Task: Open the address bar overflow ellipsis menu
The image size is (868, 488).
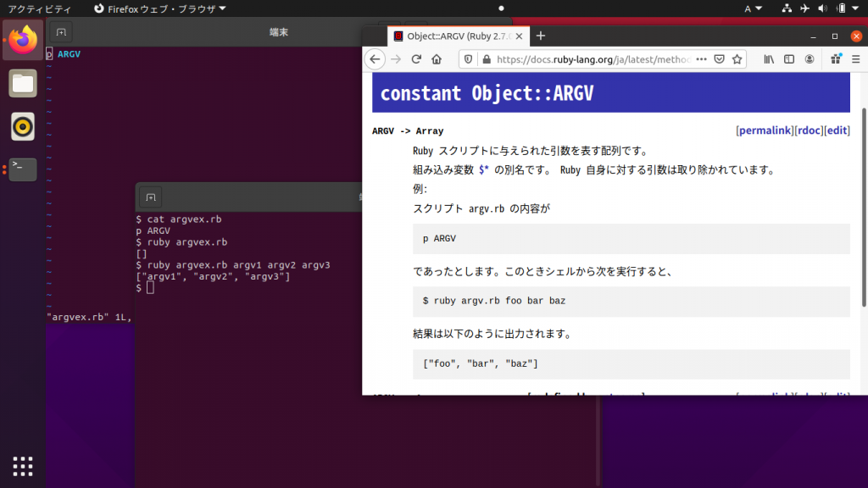Action: tap(701, 59)
